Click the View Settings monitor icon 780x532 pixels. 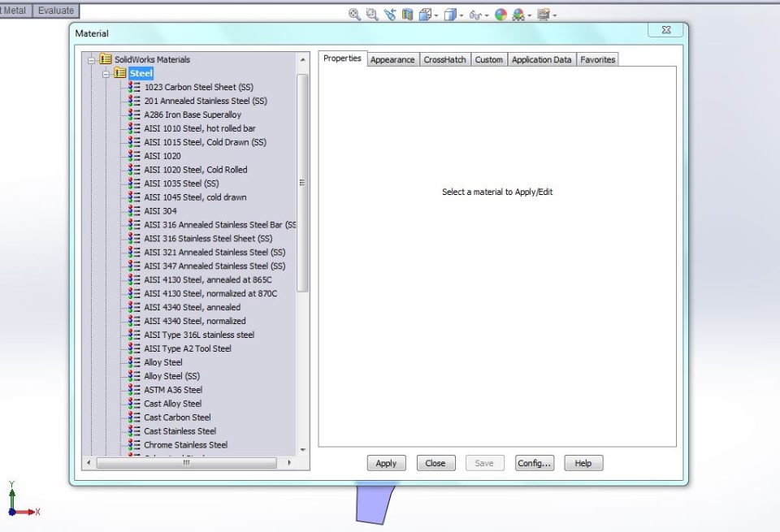(544, 15)
